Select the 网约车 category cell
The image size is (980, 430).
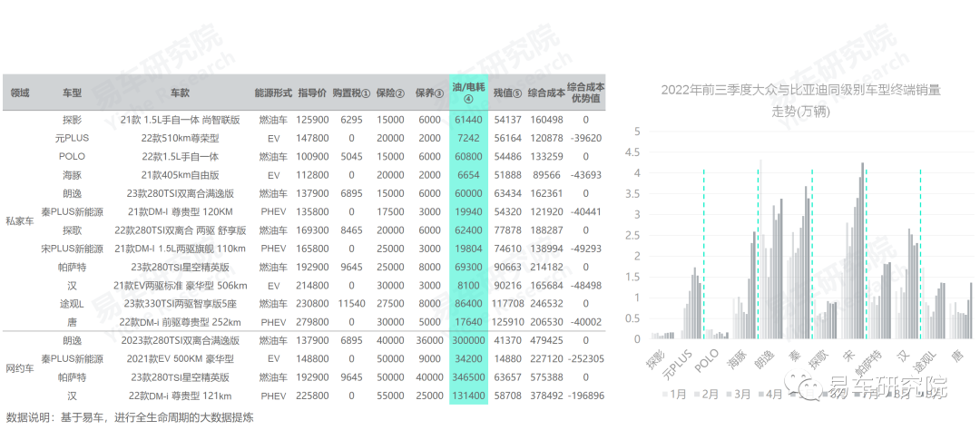coord(19,367)
